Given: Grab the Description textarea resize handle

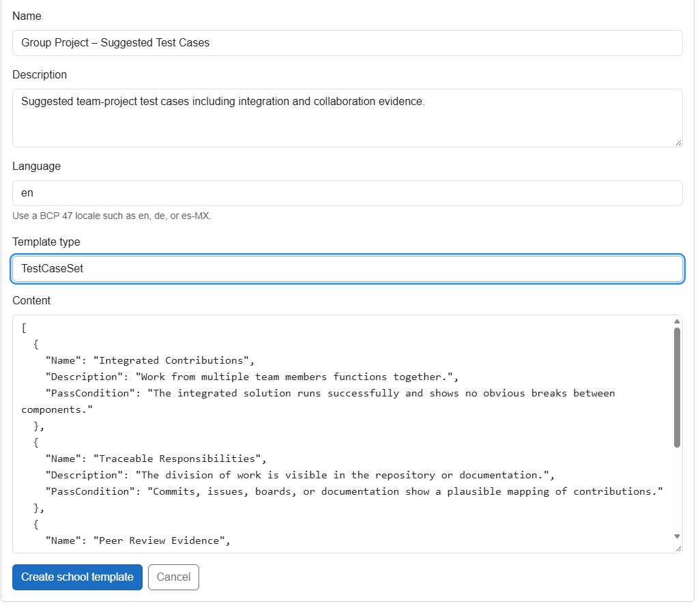Looking at the screenshot, I should click(679, 143).
